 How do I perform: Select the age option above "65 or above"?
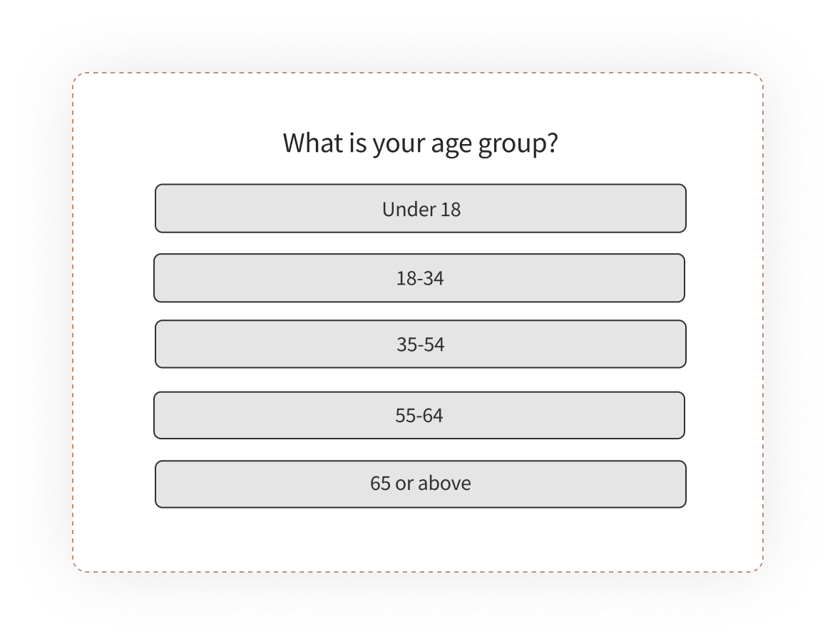(419, 414)
